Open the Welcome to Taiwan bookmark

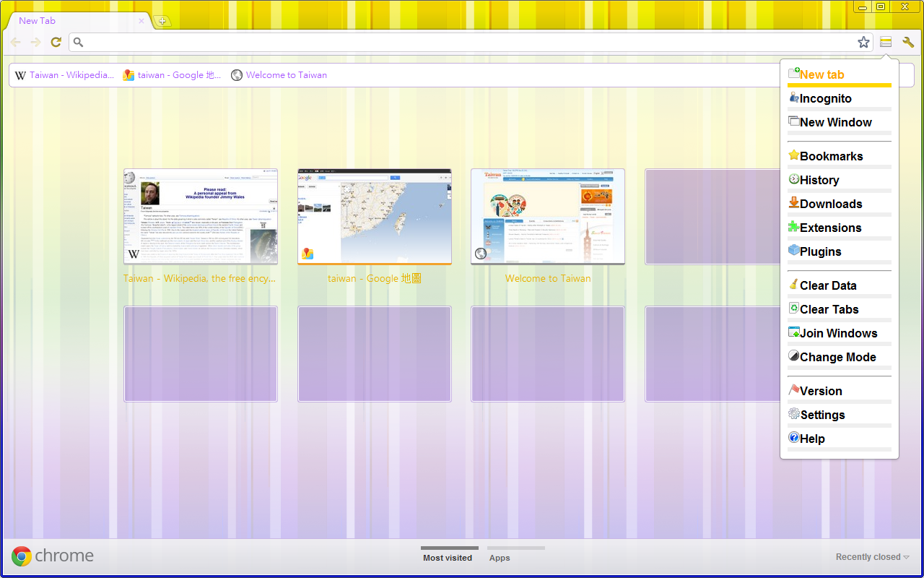(279, 75)
